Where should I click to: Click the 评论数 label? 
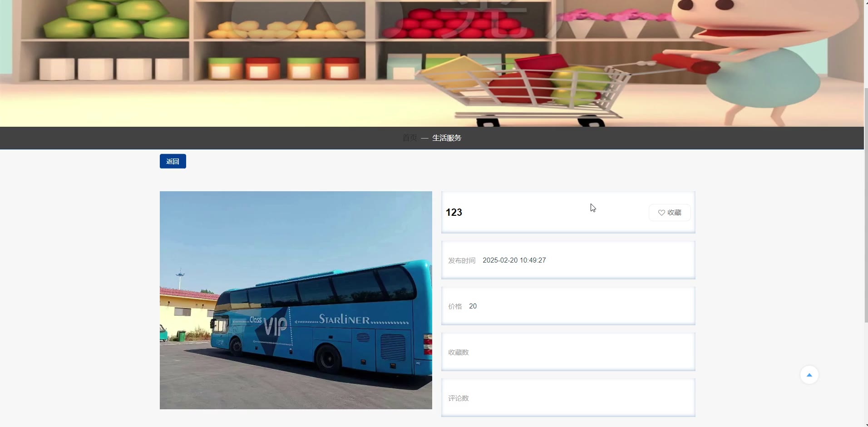click(459, 398)
